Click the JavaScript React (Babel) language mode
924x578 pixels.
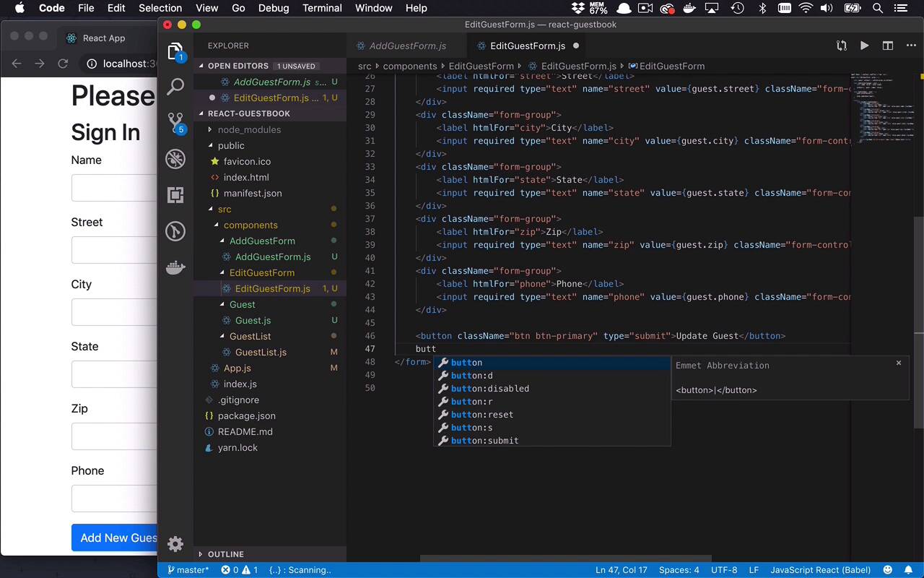820,570
